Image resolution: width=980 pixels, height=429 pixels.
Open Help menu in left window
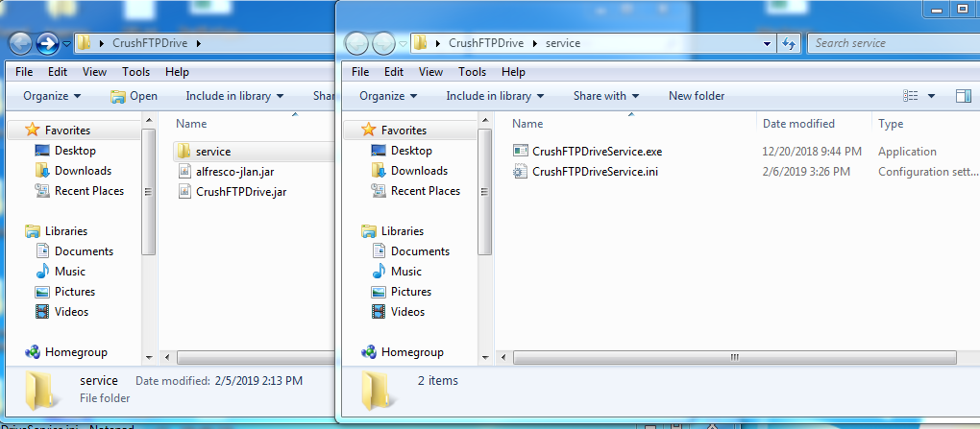point(177,72)
